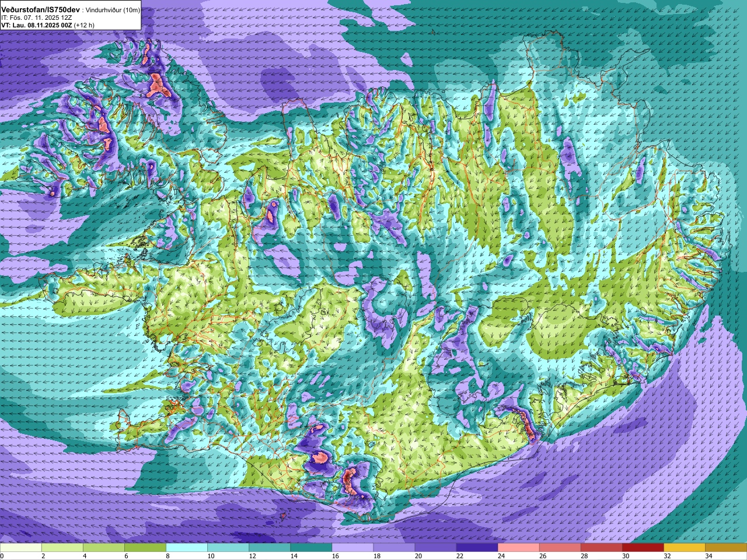Click the legend scale value '30'
The image size is (747, 560).
[625, 556]
